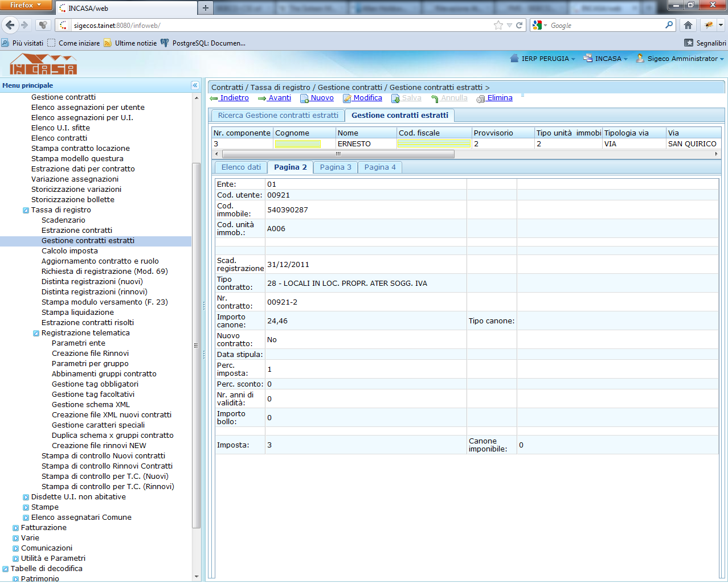The height and width of the screenshot is (583, 728).
Task: Click the Google search input field
Action: [605, 25]
